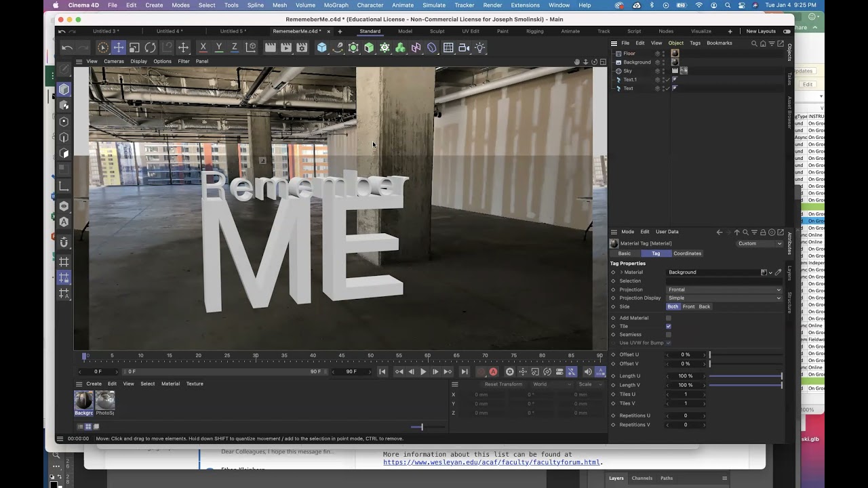
Task: Add a Camera object
Action: (465, 47)
